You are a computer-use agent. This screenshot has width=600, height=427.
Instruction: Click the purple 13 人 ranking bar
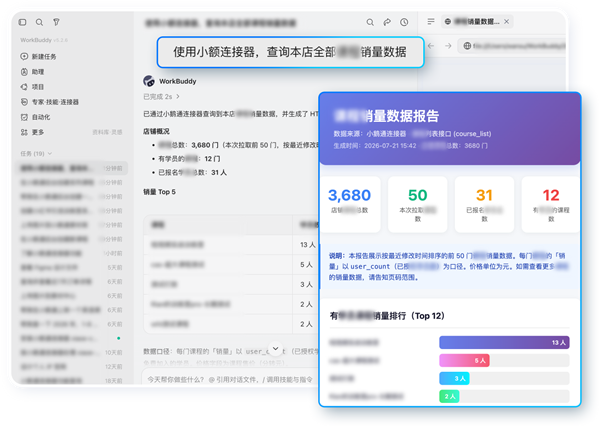[x=504, y=342]
